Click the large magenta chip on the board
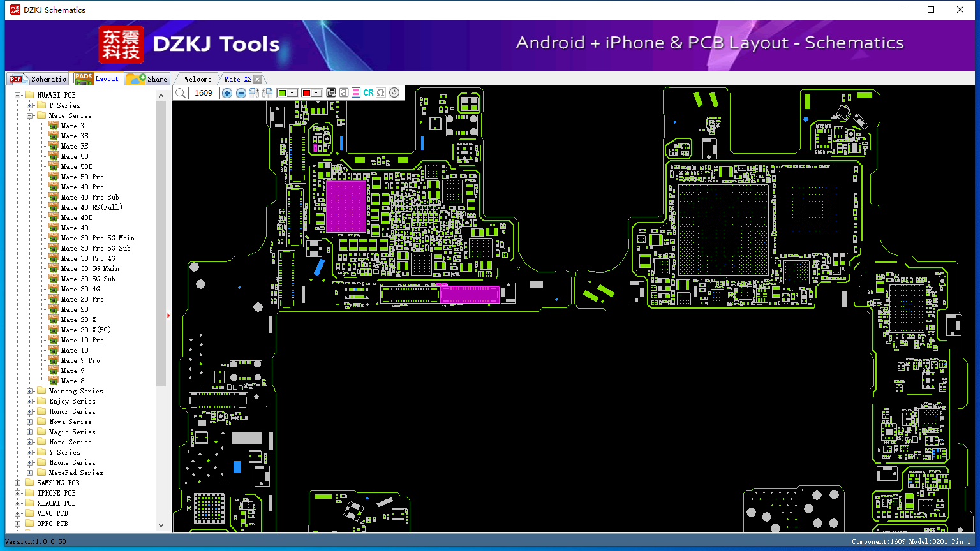980x551 pixels. (x=346, y=206)
